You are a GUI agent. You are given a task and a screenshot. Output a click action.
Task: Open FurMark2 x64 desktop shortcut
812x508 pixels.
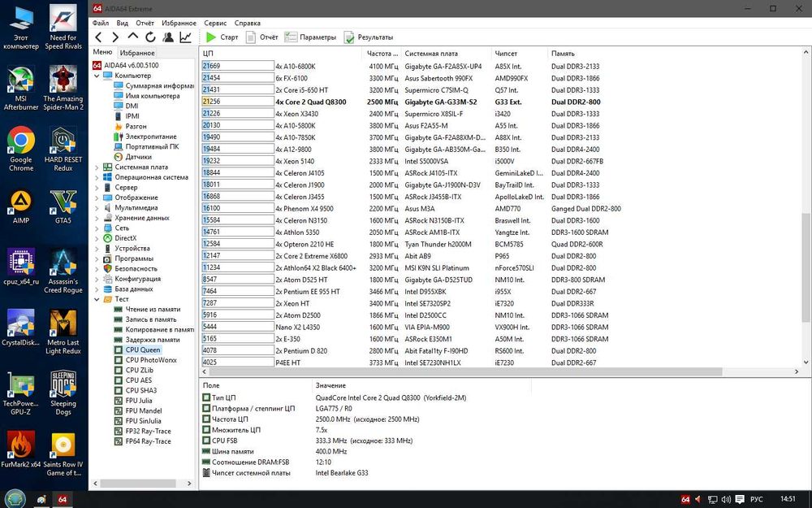pos(21,449)
